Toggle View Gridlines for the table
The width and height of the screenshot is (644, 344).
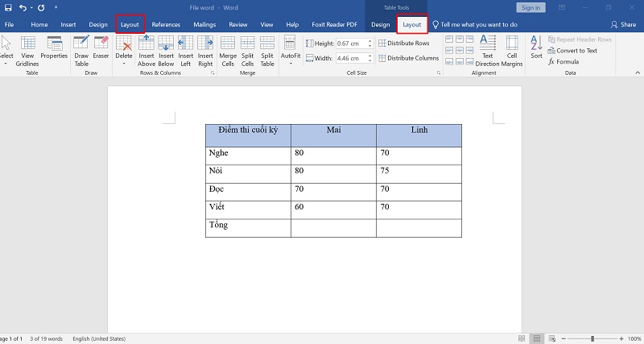[27, 51]
